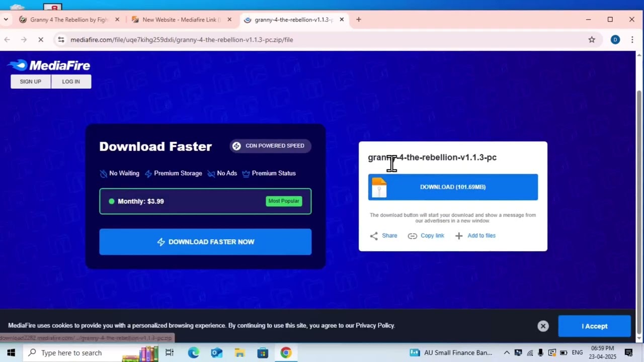Image resolution: width=644 pixels, height=362 pixels.
Task: Open Microsoft Store from taskbar
Action: click(x=263, y=352)
